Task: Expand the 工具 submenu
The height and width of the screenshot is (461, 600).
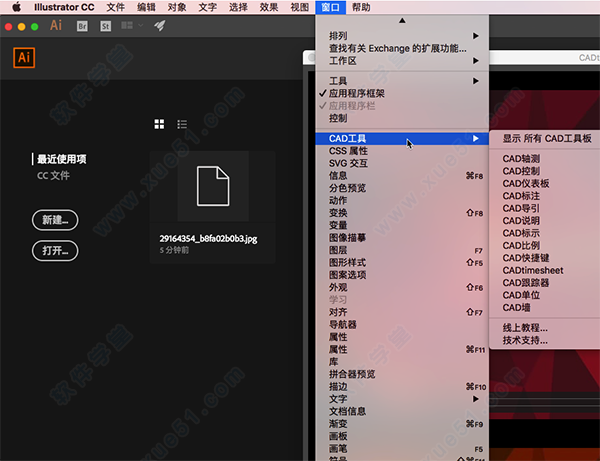Action: 338,81
